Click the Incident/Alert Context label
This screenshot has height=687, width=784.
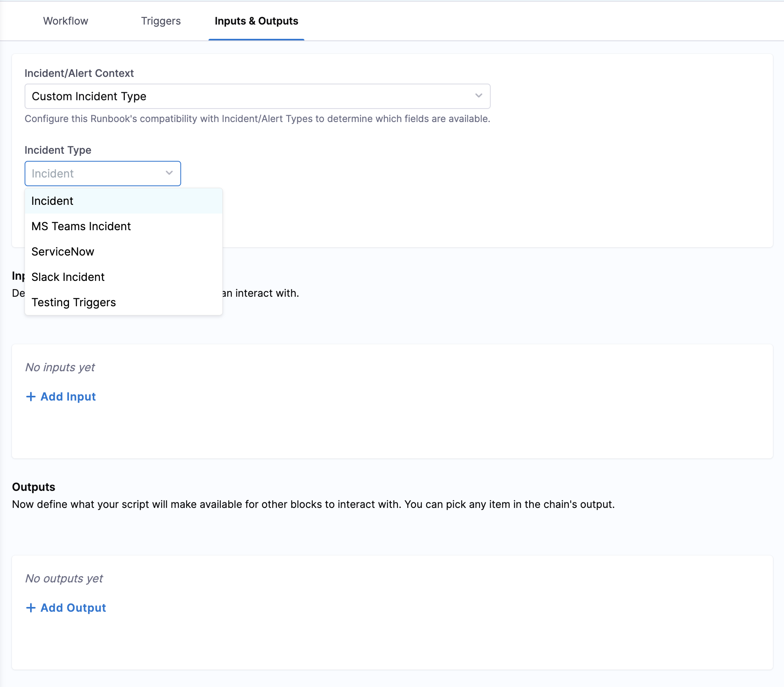pos(80,73)
